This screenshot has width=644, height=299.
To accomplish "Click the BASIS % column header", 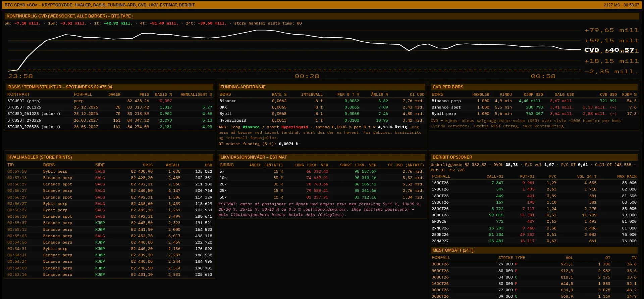I will [x=163, y=94].
